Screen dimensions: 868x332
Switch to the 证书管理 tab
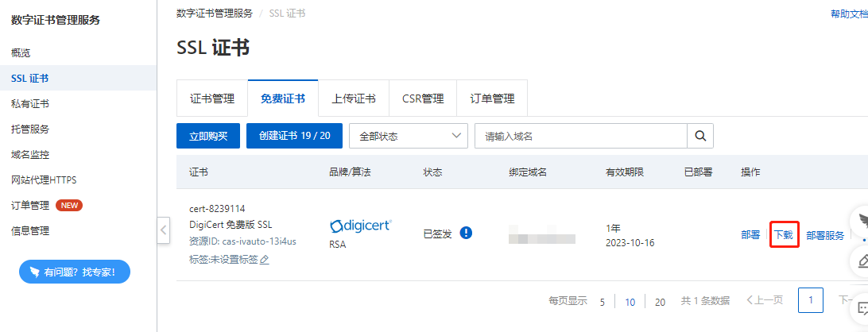(x=212, y=98)
